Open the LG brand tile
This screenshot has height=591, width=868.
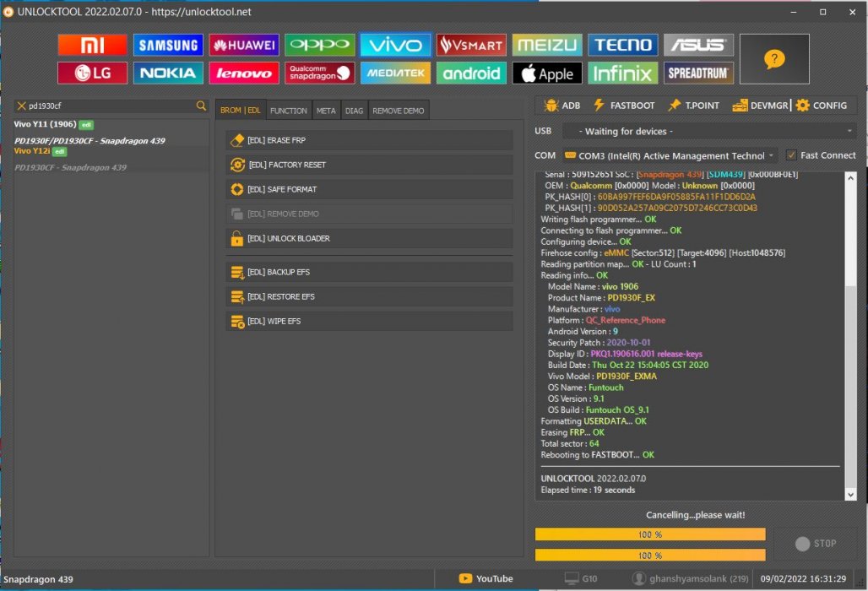point(92,73)
